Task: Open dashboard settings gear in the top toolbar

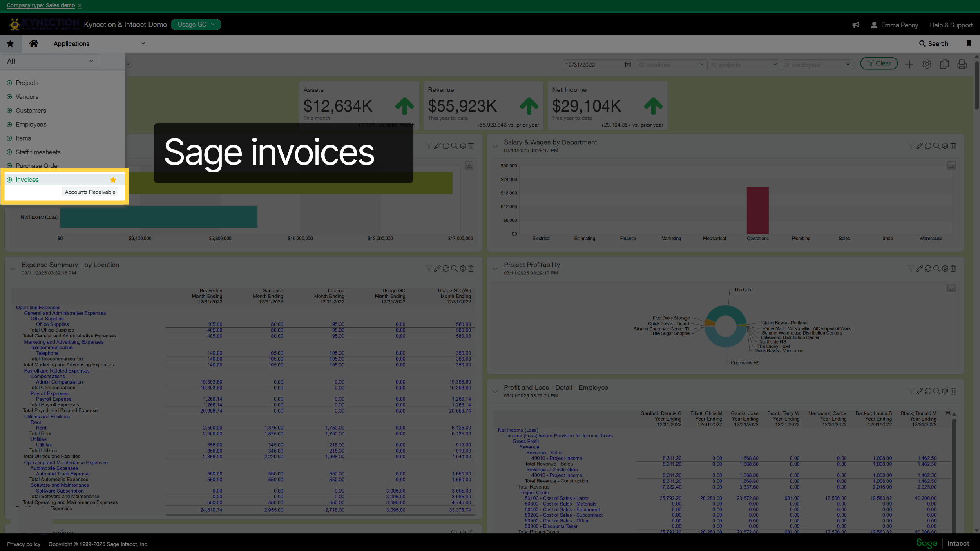Action: click(927, 64)
